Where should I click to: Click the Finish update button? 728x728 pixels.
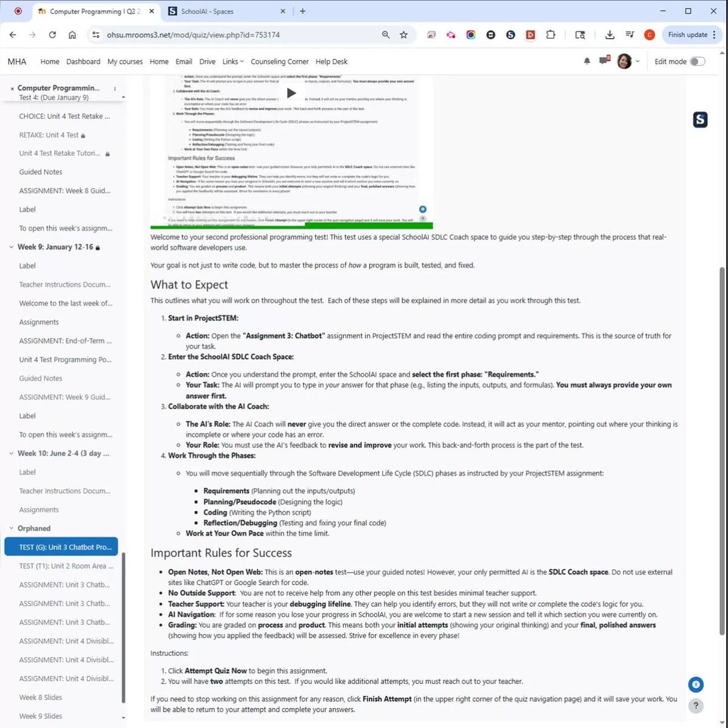tap(688, 35)
